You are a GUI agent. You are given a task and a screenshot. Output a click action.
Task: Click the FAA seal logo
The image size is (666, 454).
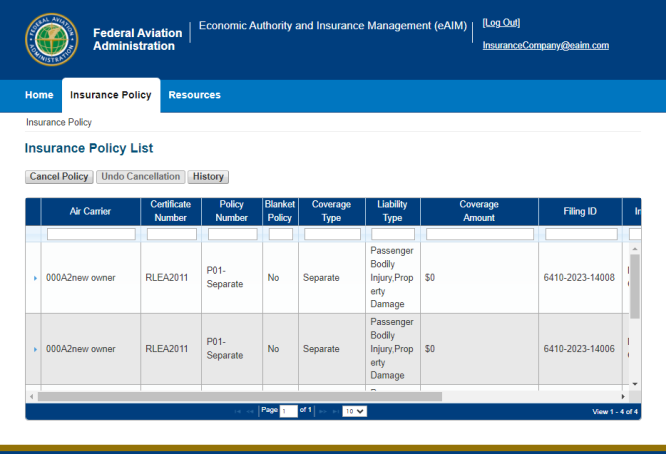point(51,39)
